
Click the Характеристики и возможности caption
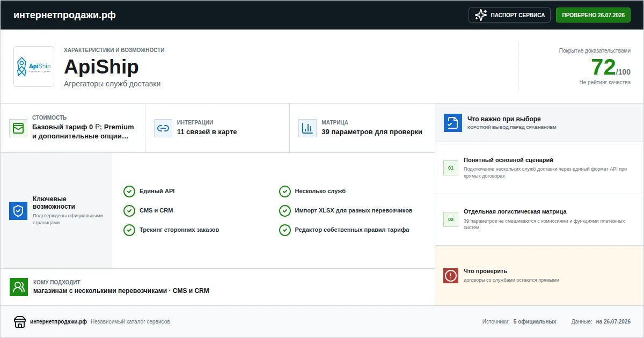coord(114,50)
